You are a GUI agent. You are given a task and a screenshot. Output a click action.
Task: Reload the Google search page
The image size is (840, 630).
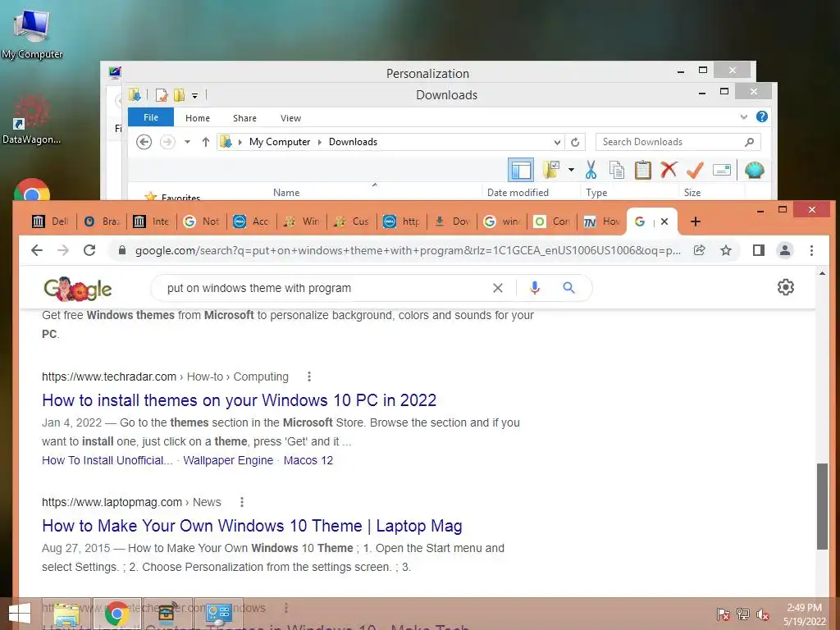point(89,250)
